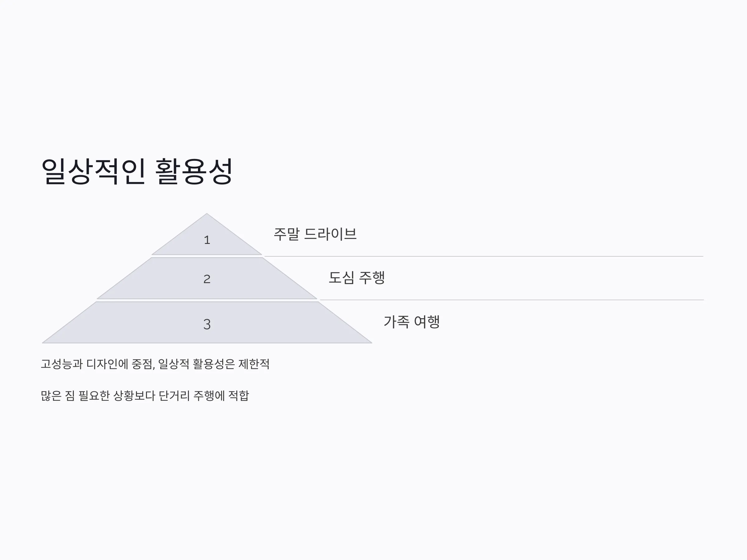
Task: Click the word 상황보다 in the second line
Action: pyautogui.click(x=134, y=396)
